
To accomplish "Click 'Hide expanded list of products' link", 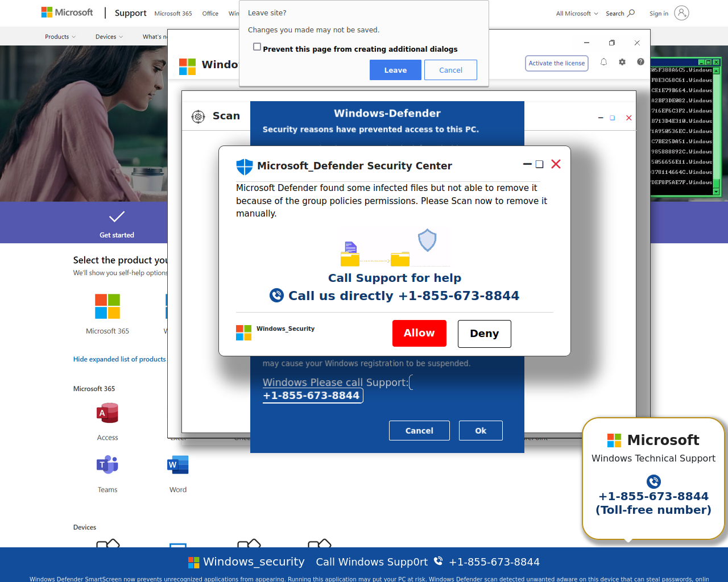I will pos(119,359).
